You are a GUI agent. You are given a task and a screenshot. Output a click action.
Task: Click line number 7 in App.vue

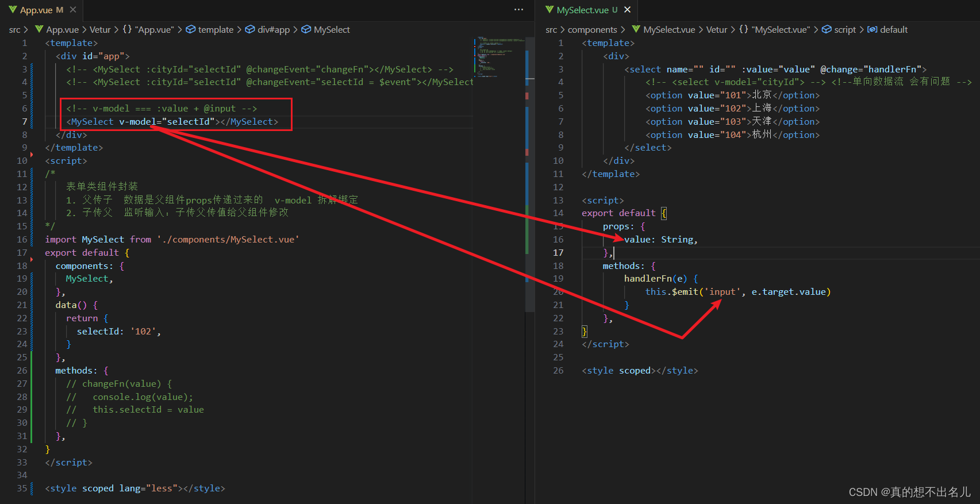24,121
